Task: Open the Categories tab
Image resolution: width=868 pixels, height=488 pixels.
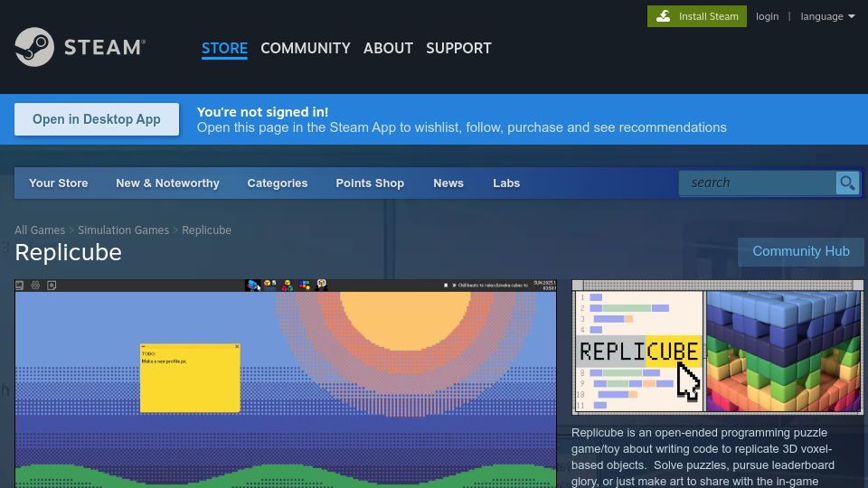Action: (278, 183)
